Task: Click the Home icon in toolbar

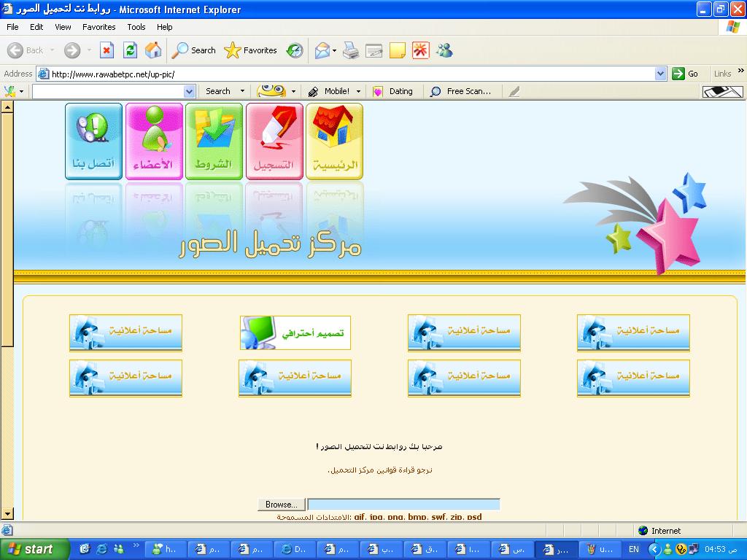Action: [x=153, y=50]
